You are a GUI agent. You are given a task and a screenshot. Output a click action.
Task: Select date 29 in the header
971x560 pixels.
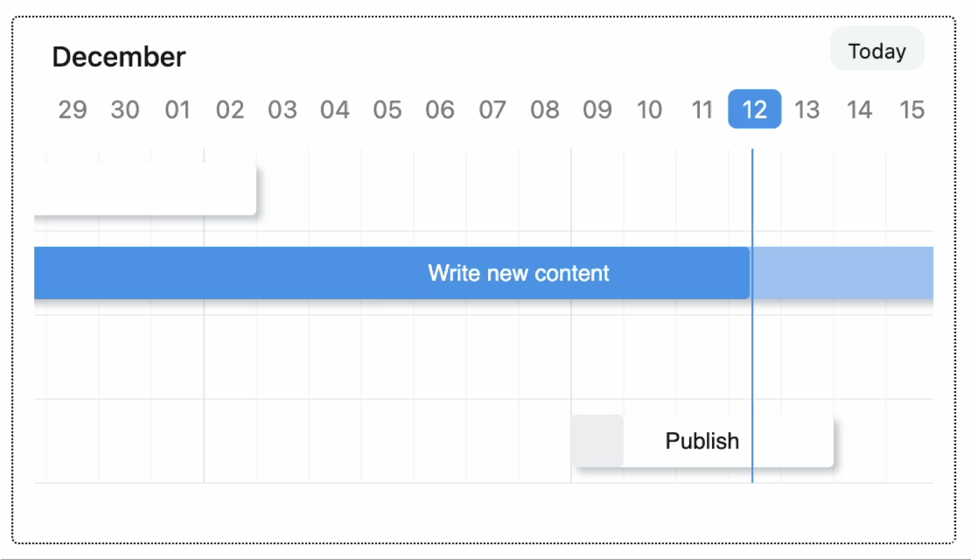[73, 109]
